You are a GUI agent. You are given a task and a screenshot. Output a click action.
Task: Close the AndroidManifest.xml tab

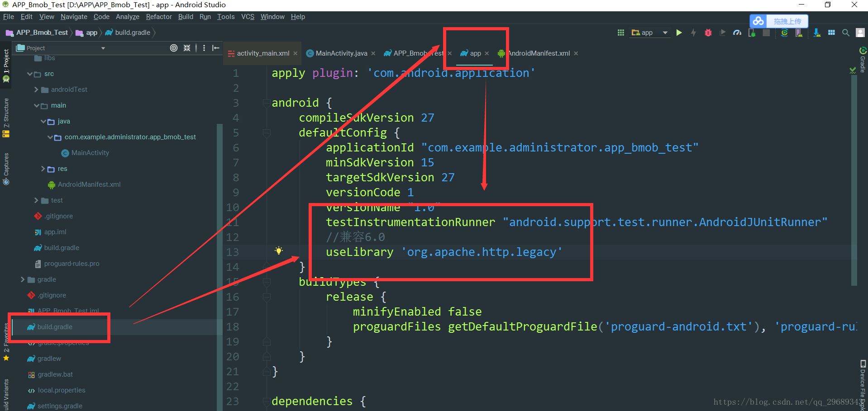pos(576,53)
